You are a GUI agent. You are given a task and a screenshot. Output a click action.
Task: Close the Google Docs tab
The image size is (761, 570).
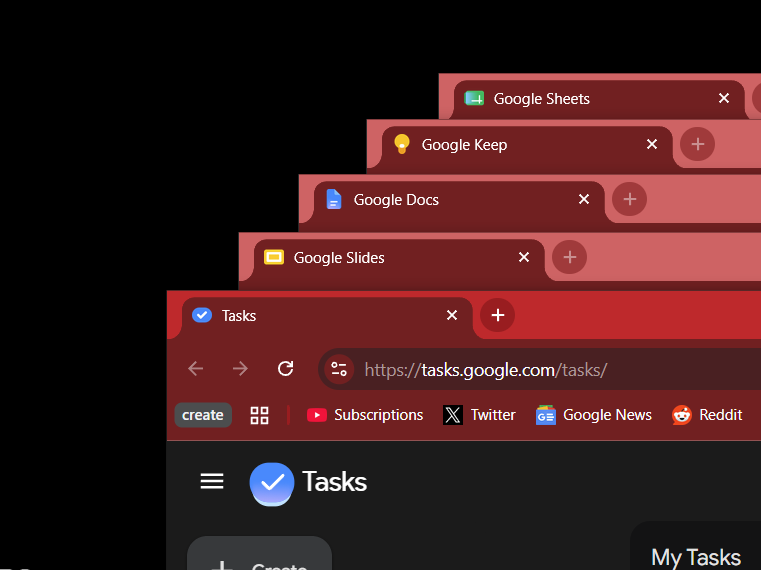(584, 199)
